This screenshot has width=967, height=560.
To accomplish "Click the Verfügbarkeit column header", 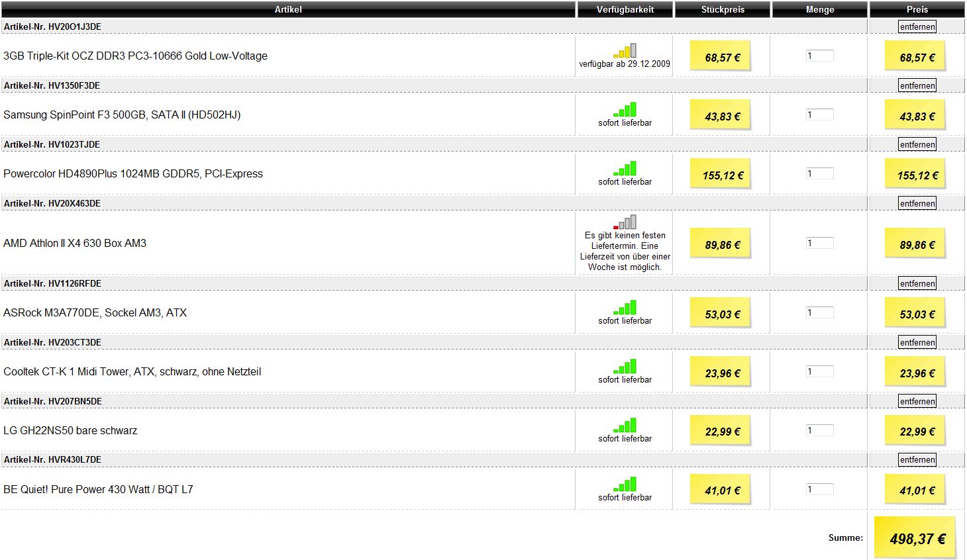I will click(625, 9).
